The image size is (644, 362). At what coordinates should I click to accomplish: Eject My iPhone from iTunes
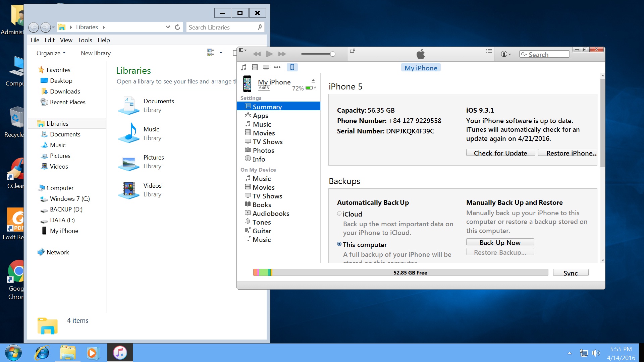313,81
